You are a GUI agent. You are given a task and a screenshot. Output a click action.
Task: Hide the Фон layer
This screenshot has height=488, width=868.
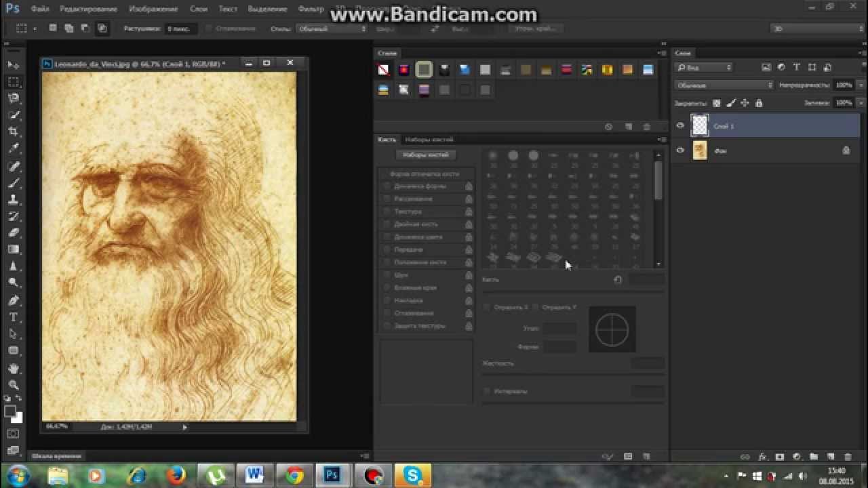click(x=680, y=150)
